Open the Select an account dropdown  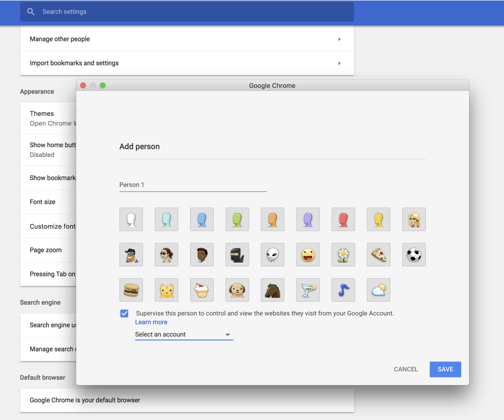(x=184, y=335)
